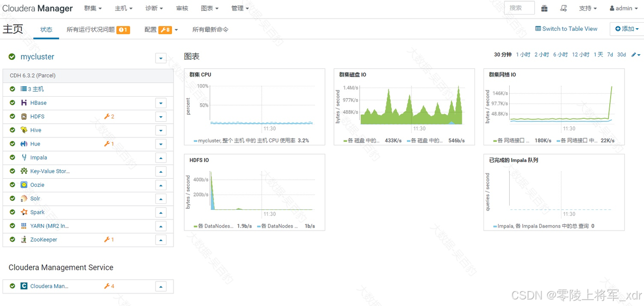Click the Oozie service icon

(x=24, y=185)
